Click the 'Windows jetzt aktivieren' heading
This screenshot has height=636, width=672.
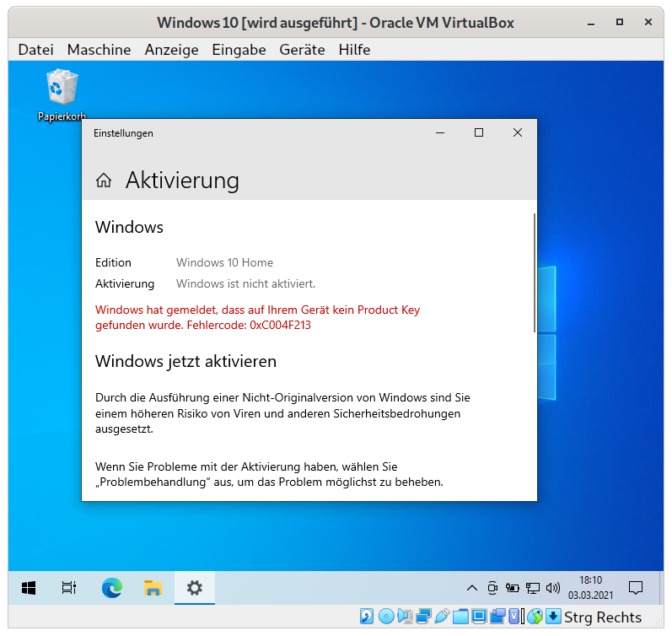[185, 361]
